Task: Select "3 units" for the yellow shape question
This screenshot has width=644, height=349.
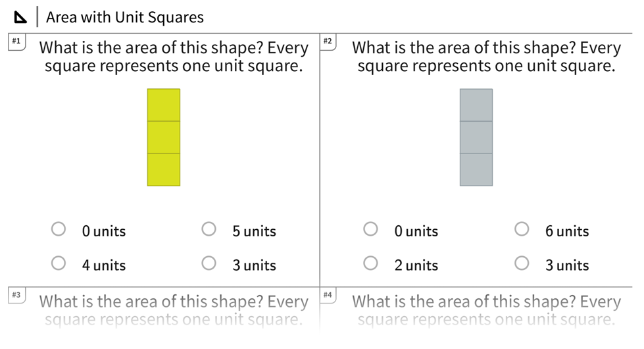Action: 209,263
